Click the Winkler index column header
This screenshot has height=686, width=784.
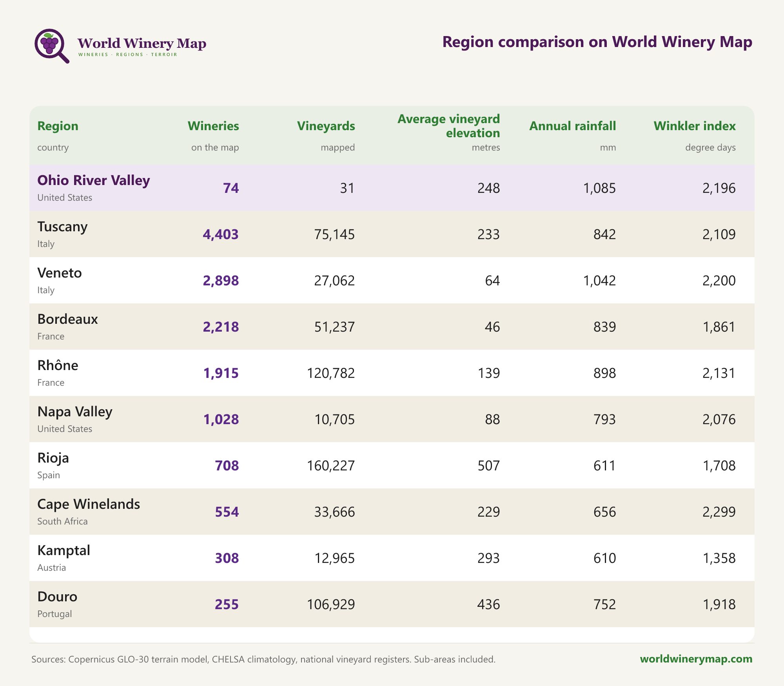[695, 126]
